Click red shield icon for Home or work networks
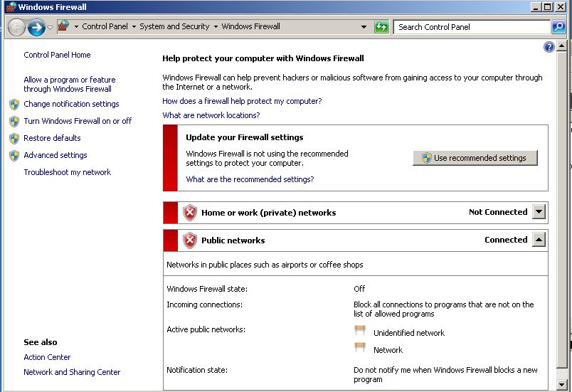The height and width of the screenshot is (392, 572). click(190, 213)
